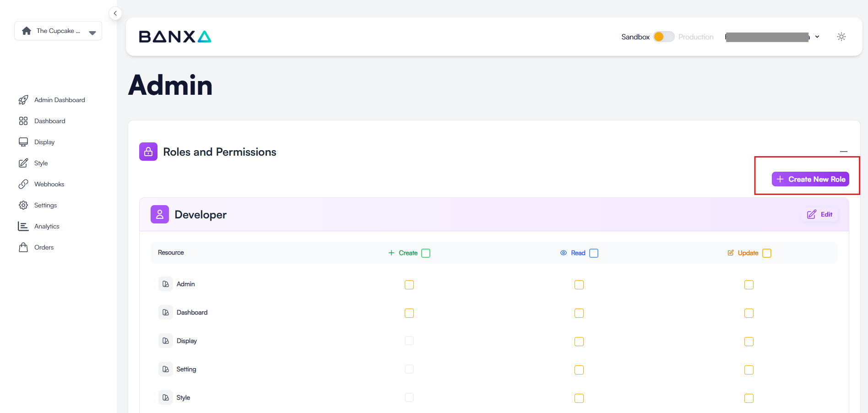Click Create New Role button
This screenshot has height=413, width=868.
(810, 179)
